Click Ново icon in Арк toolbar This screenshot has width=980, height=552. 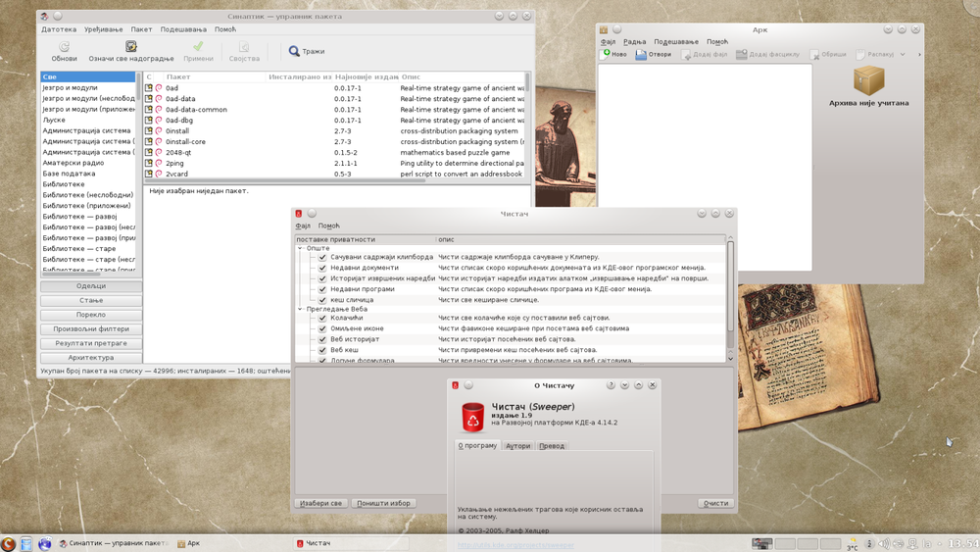click(x=606, y=54)
